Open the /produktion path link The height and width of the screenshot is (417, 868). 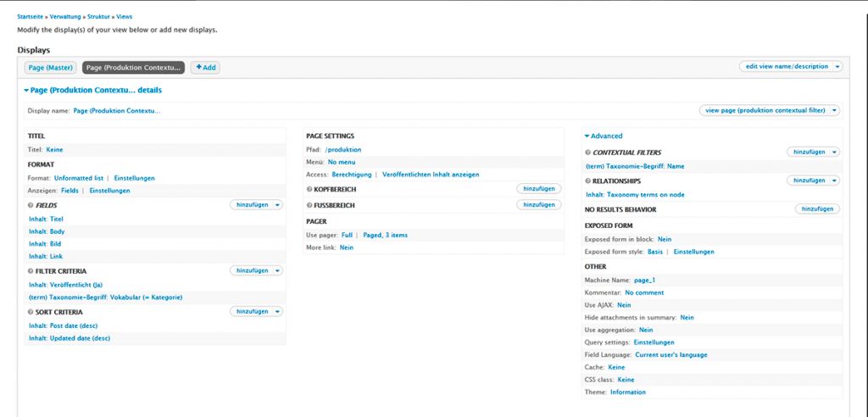pos(343,149)
